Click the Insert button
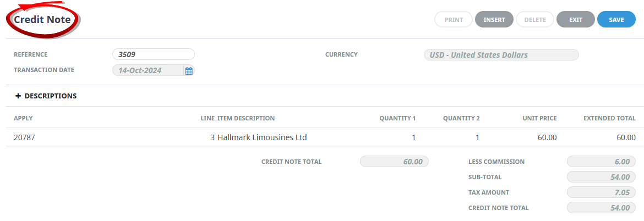 [x=494, y=20]
